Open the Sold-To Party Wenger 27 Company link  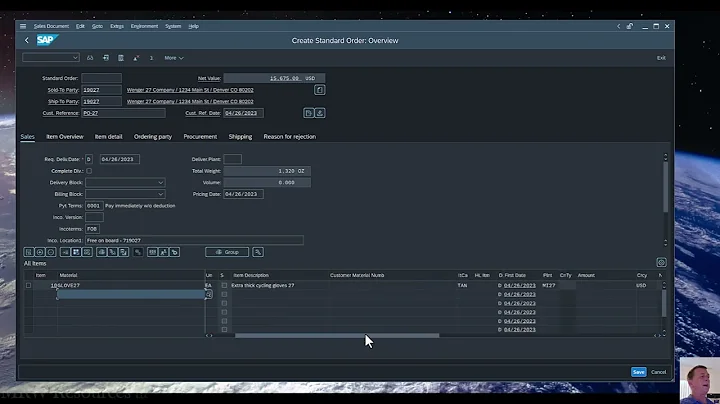coord(190,90)
